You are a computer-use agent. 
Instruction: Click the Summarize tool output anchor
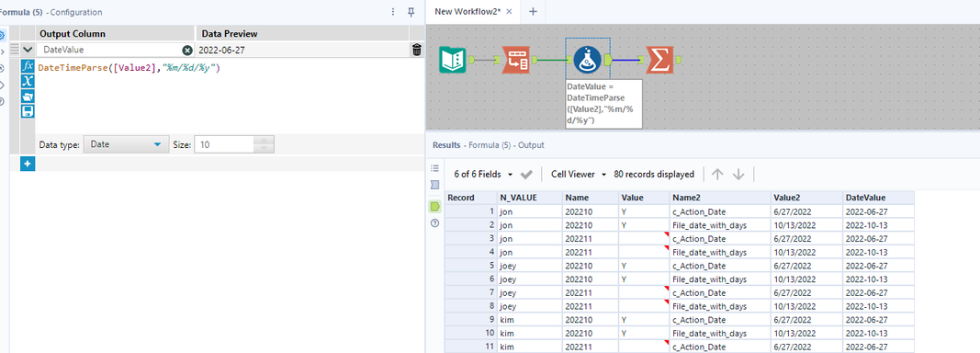678,60
